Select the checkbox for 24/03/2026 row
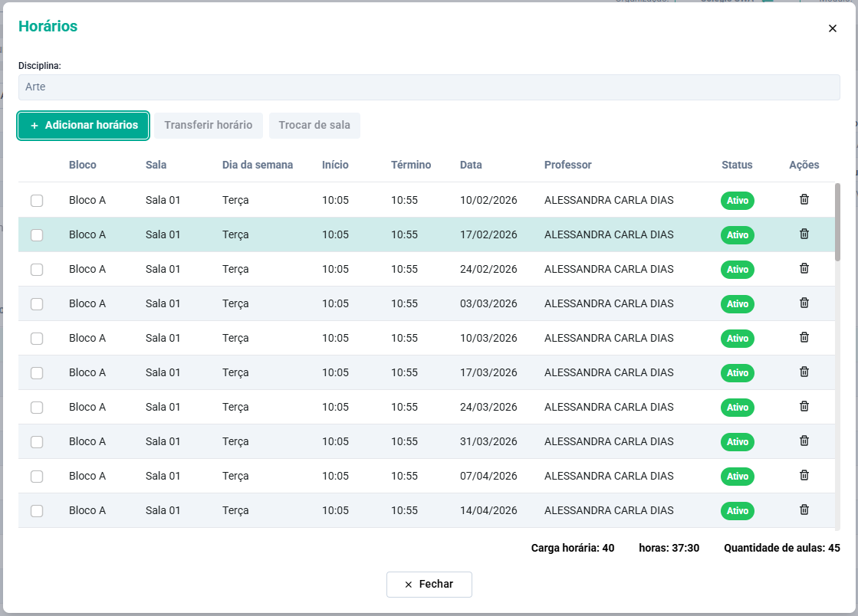 [x=37, y=407]
